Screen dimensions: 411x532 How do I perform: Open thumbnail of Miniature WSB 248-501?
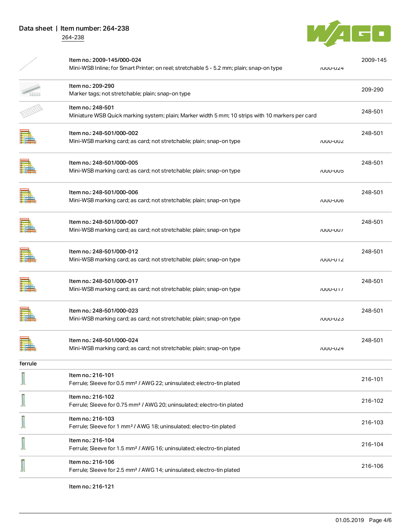pos(31,111)
